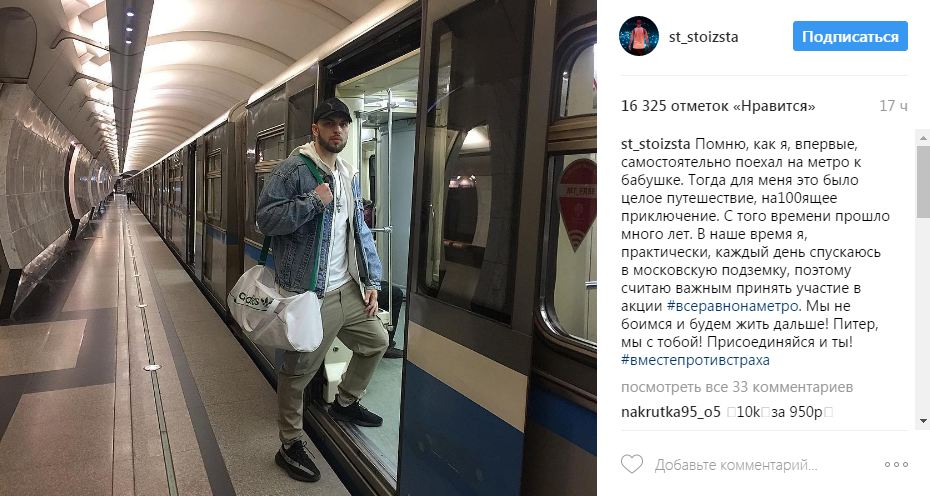Click the st_stoizsta profile avatar
The image size is (930, 496).
click(x=639, y=36)
